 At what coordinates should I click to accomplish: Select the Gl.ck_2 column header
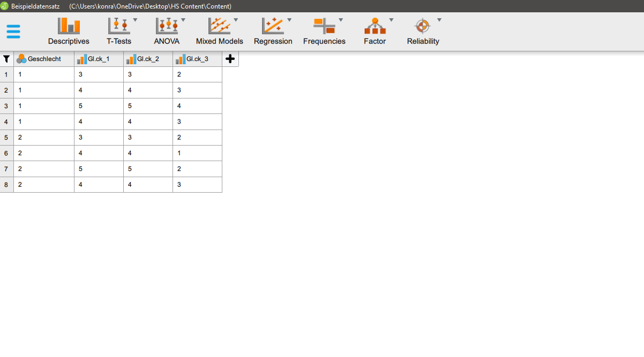pos(148,58)
